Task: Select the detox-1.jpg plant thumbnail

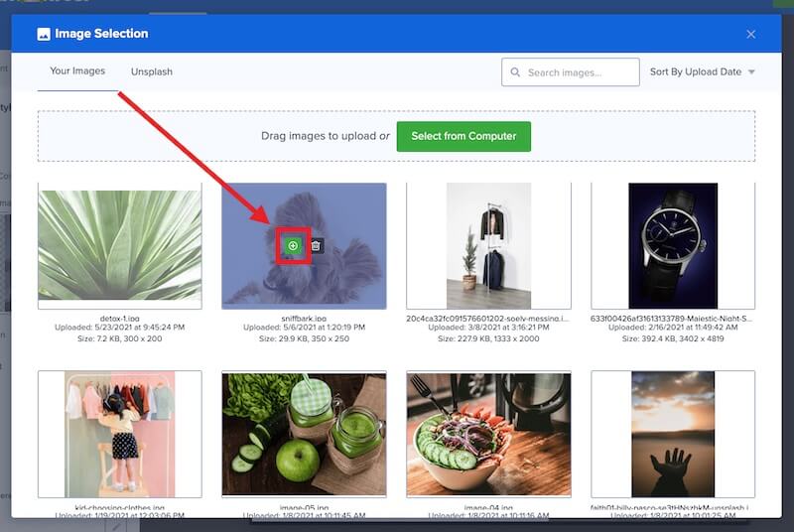Action: [119, 245]
